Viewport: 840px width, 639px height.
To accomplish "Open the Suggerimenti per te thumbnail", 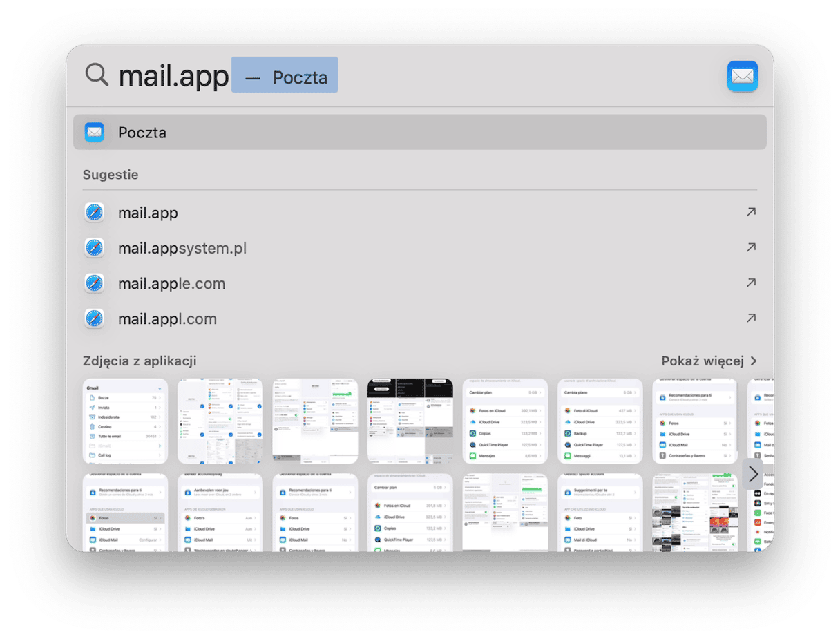I will 600,513.
